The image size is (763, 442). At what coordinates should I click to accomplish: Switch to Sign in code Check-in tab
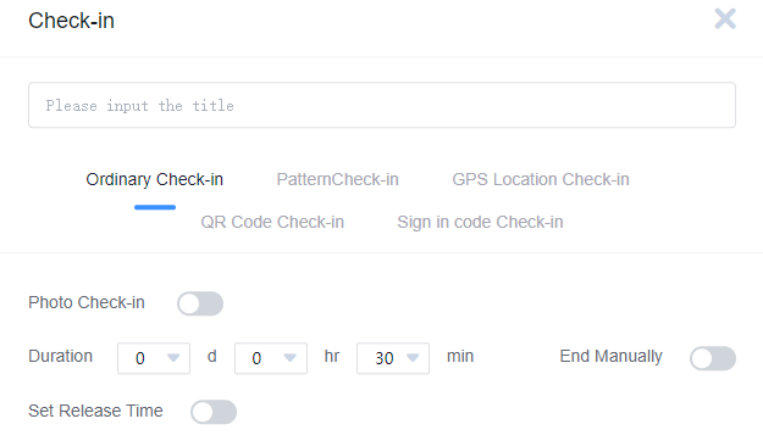[480, 222]
